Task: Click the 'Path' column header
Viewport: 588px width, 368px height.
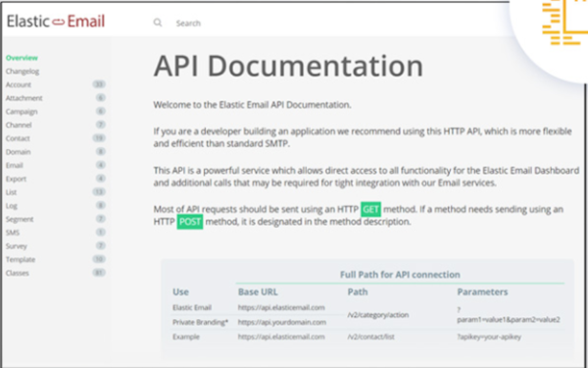Action: (x=358, y=291)
